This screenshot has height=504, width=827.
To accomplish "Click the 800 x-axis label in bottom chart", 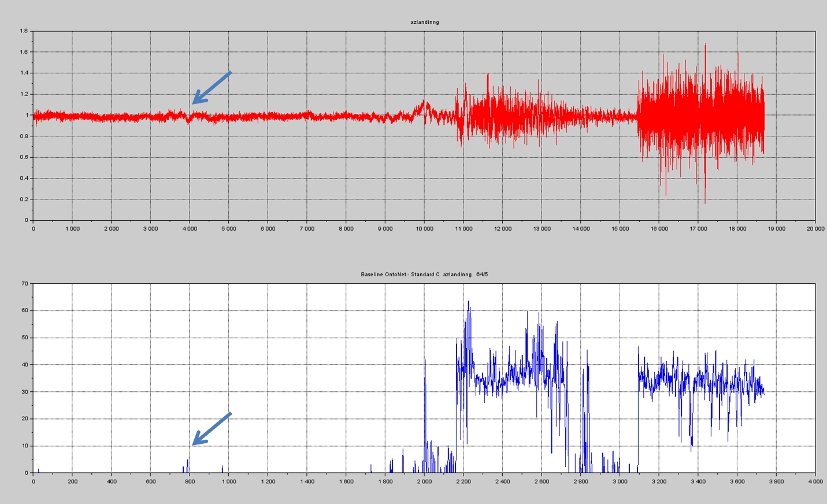I will (x=190, y=481).
